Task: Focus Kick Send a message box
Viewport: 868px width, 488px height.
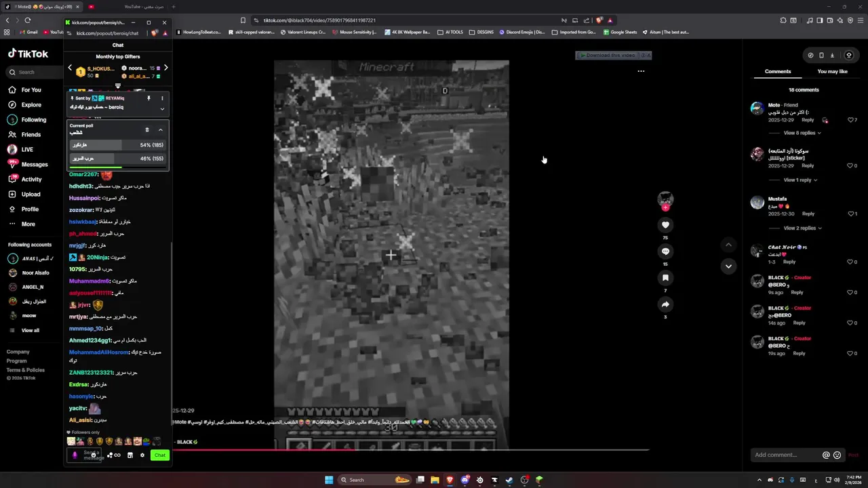Action: click(x=85, y=455)
